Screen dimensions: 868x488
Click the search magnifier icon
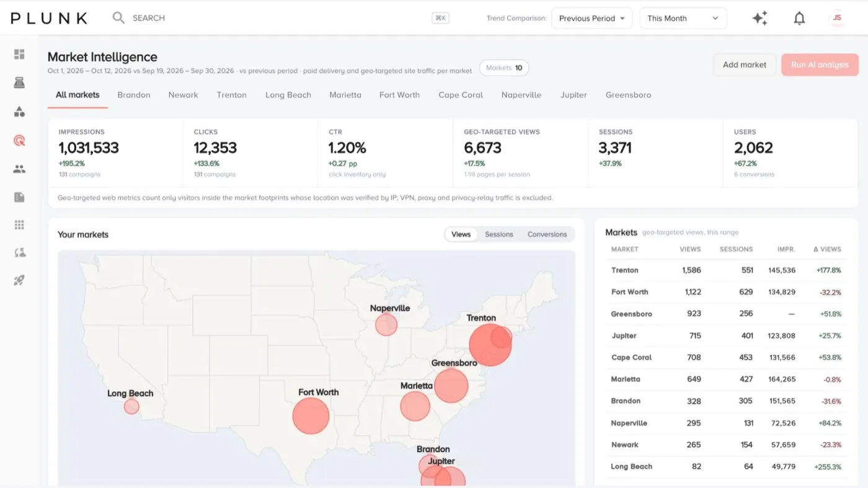tap(118, 18)
